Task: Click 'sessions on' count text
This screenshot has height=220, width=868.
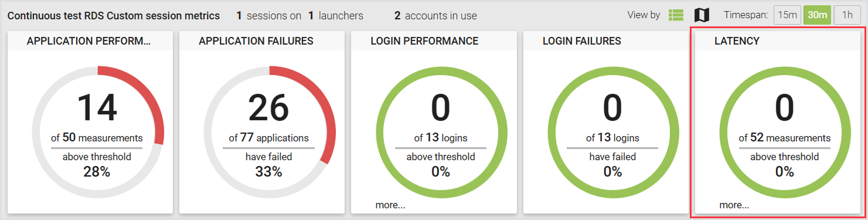Action: click(x=269, y=16)
